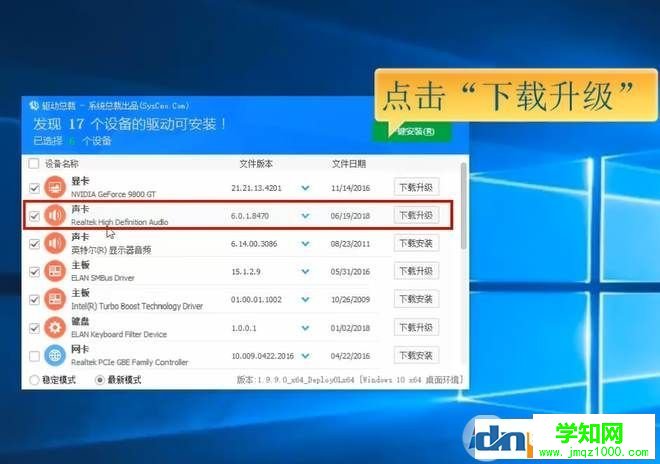Click the sound card icon for Realtek High Definition Audio

coord(55,215)
